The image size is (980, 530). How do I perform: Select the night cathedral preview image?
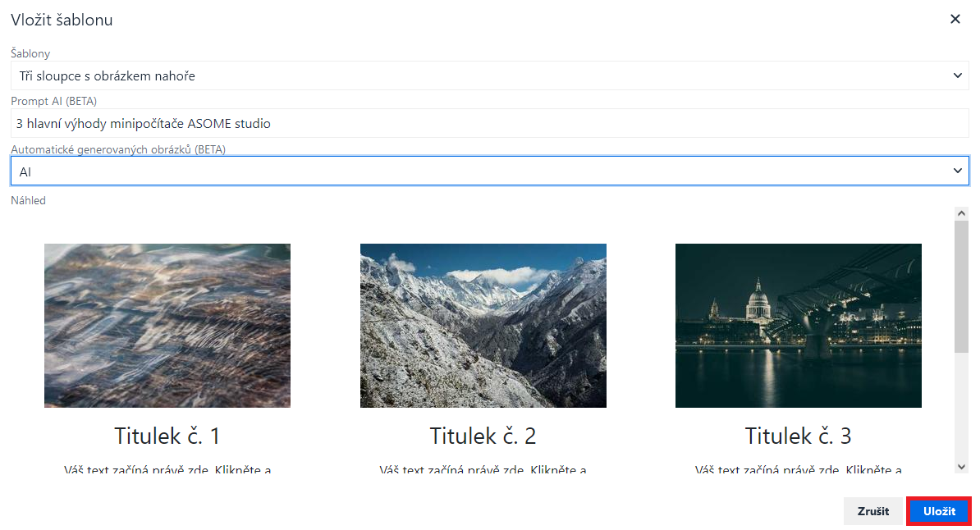[x=798, y=325]
